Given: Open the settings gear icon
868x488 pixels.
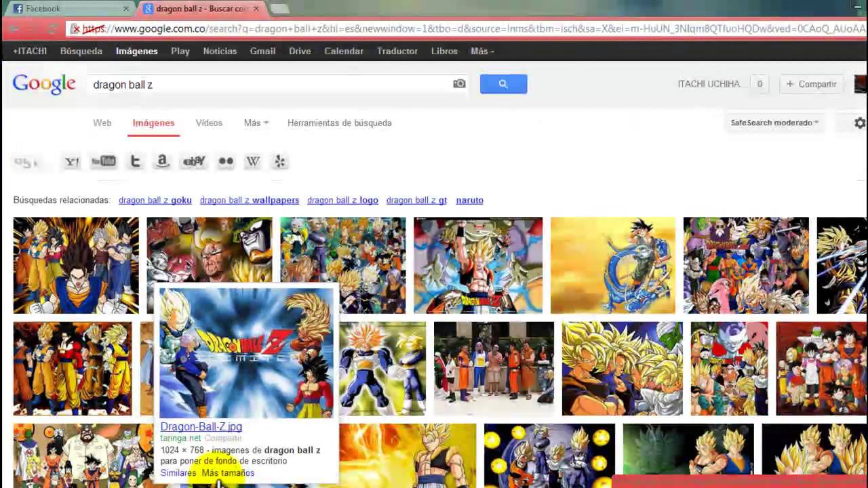Looking at the screenshot, I should coord(860,123).
